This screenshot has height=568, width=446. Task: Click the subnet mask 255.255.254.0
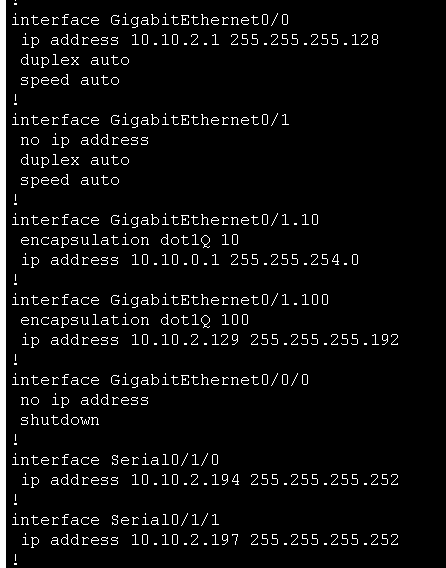(x=295, y=260)
